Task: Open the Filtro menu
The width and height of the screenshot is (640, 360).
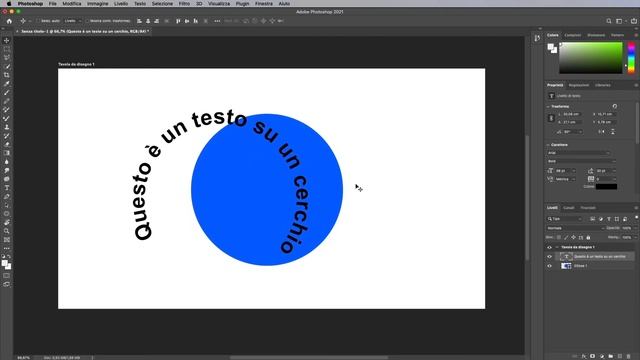Action: coord(184,4)
